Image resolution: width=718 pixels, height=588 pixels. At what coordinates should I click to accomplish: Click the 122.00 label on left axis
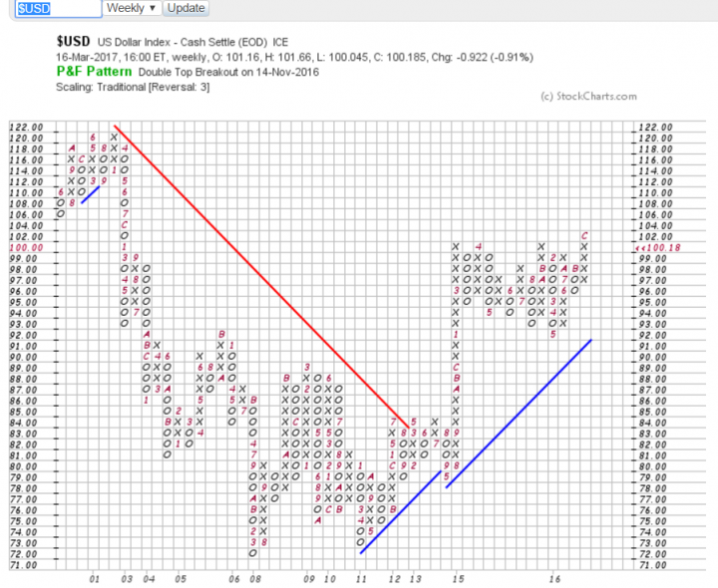27,128
